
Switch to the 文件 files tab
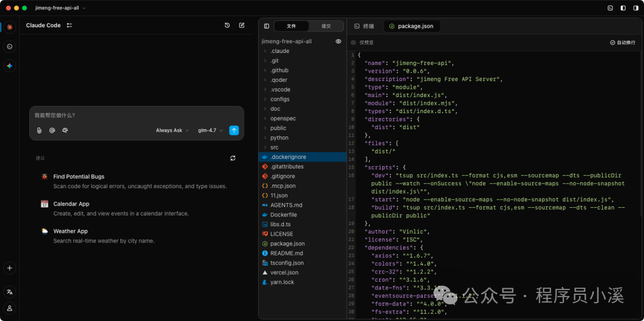291,26
